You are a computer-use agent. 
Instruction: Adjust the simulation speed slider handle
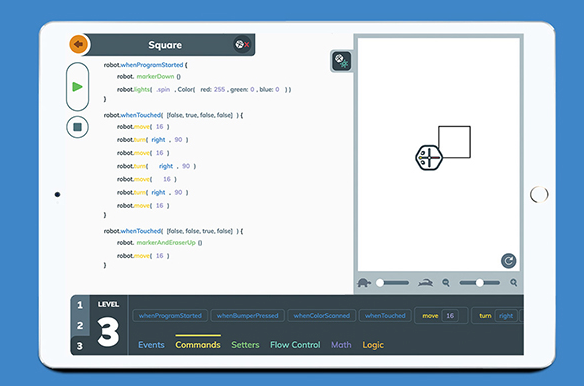pos(380,283)
